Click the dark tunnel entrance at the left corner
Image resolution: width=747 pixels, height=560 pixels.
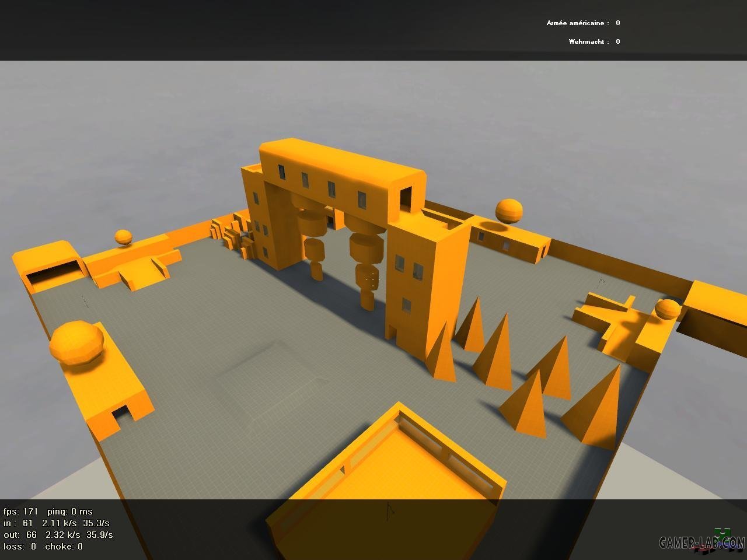[54, 274]
